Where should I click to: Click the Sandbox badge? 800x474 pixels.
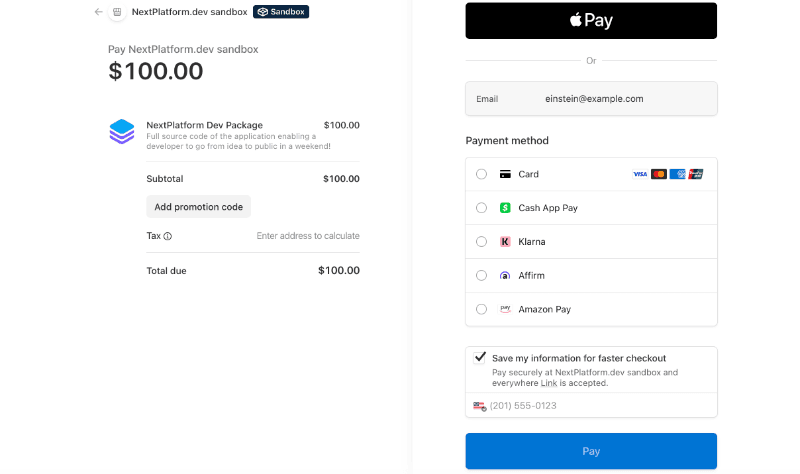pos(281,12)
